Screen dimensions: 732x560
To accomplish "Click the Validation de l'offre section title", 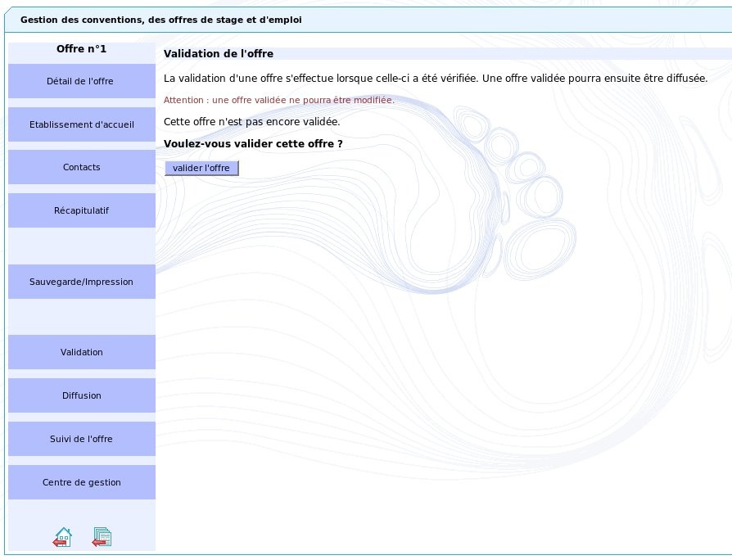I will pyautogui.click(x=219, y=54).
